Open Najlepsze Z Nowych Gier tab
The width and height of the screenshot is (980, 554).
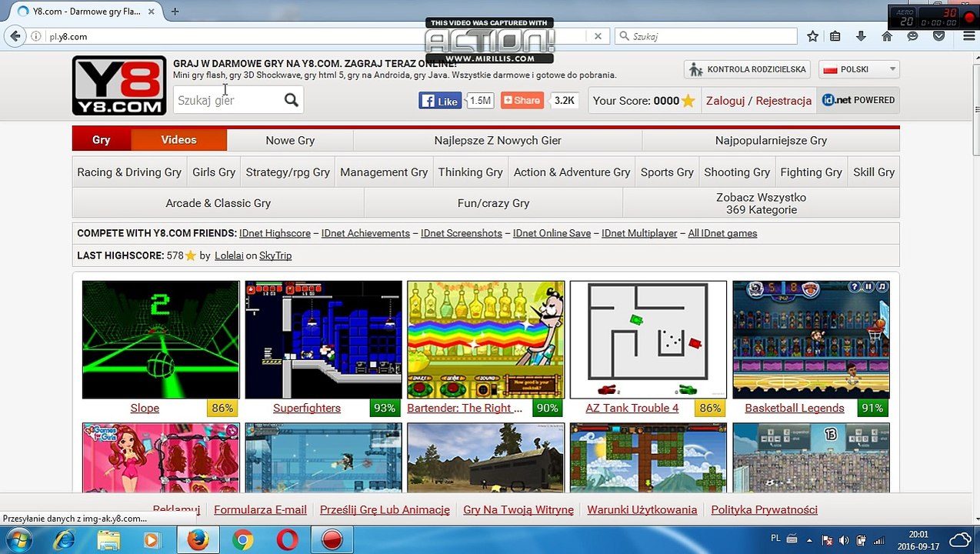click(x=498, y=140)
